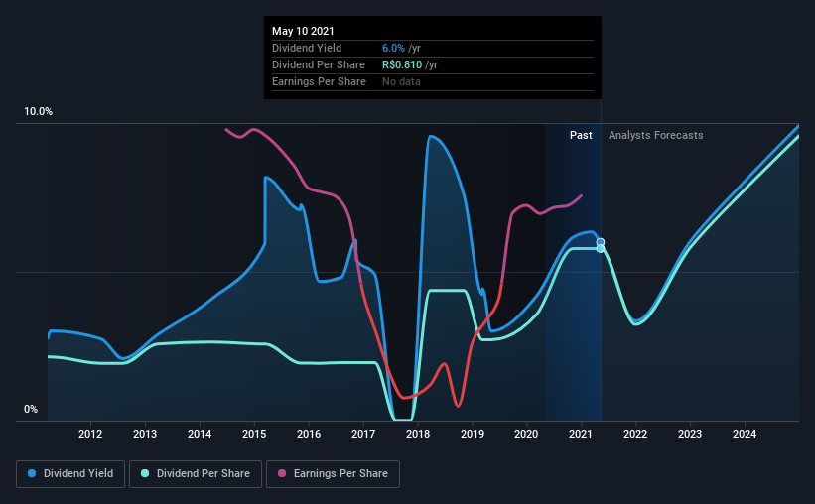Click the pink dot in Earnings Per Share legend
This screenshot has width=815, height=504.
tap(282, 473)
